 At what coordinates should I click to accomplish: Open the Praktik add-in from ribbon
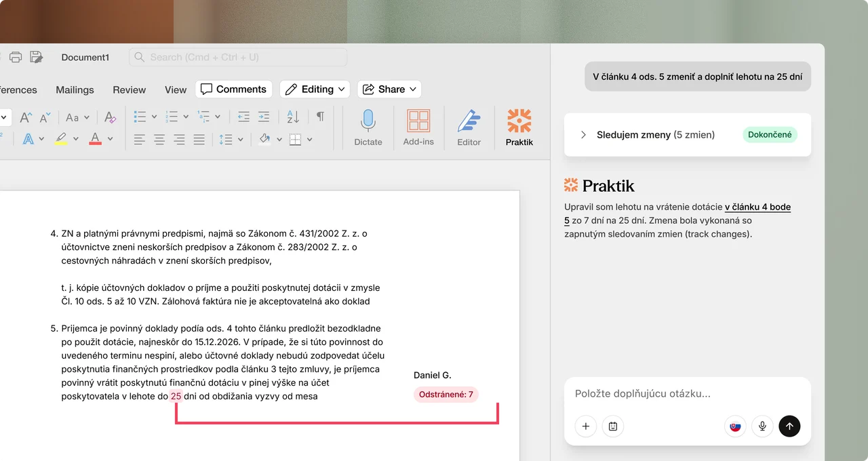[x=519, y=127]
